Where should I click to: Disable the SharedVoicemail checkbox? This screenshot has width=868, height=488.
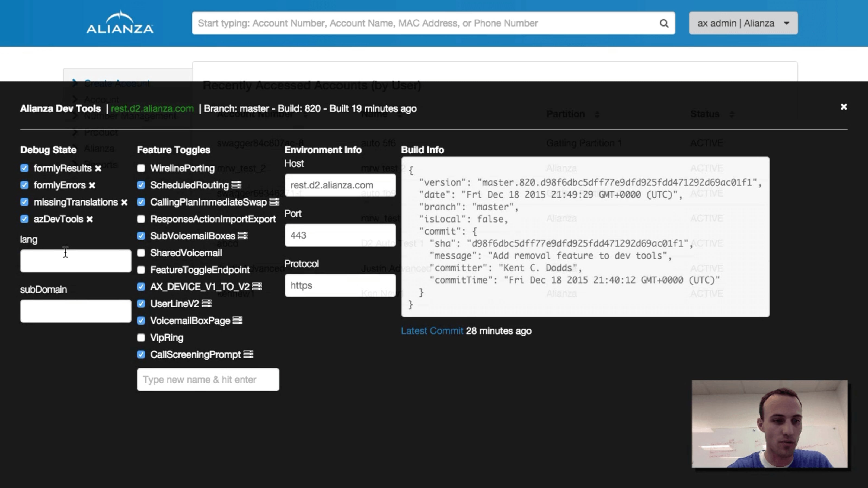[141, 253]
